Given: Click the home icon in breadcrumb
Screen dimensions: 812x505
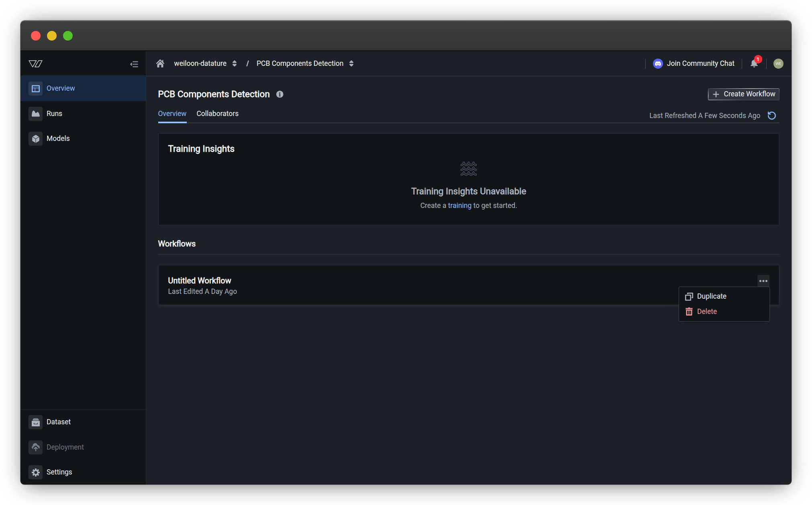Looking at the screenshot, I should tap(160, 63).
